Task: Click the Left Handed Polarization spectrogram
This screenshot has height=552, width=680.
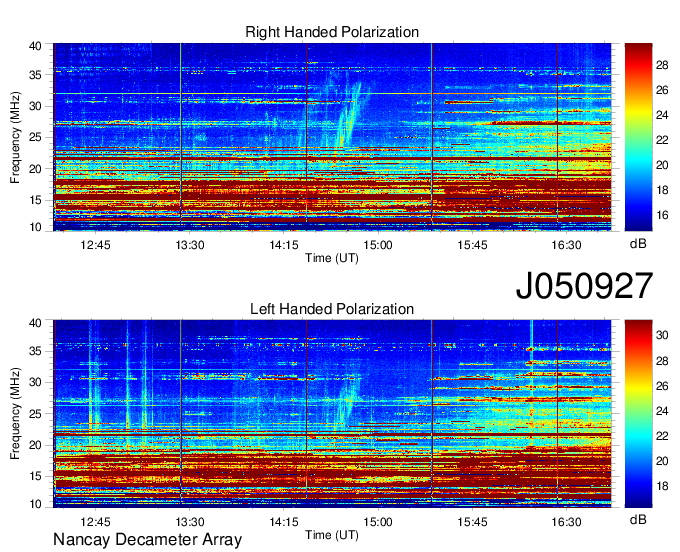Action: tap(332, 414)
